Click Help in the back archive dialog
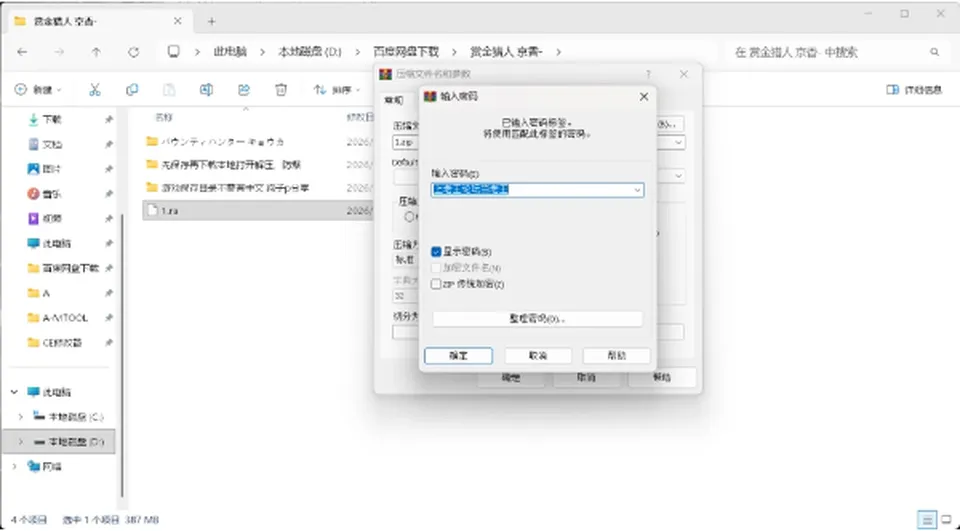The width and height of the screenshot is (960, 531). click(x=662, y=378)
